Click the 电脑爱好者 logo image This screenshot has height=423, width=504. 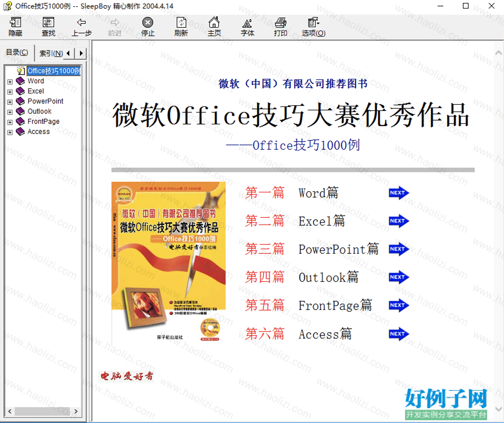(x=126, y=376)
